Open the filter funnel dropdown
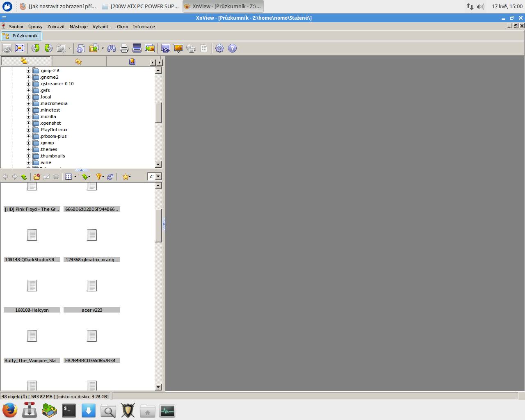The width and height of the screenshot is (525, 420). point(100,177)
